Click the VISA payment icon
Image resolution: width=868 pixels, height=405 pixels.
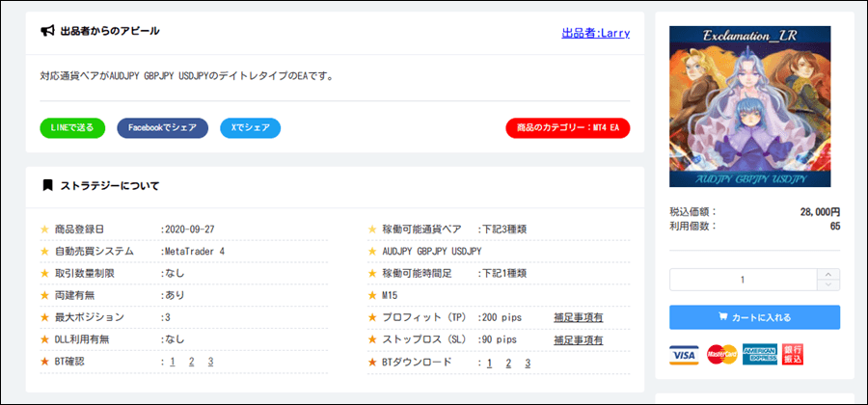click(684, 354)
